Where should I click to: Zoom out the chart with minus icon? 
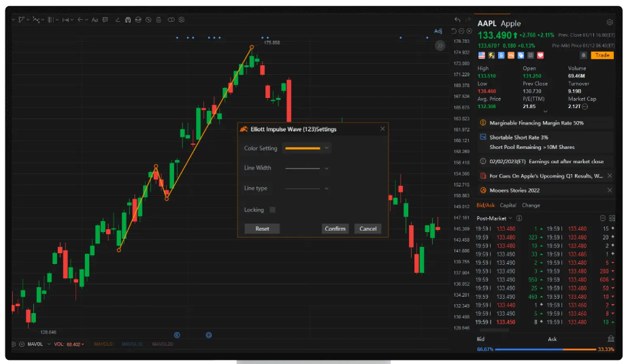coord(461,31)
